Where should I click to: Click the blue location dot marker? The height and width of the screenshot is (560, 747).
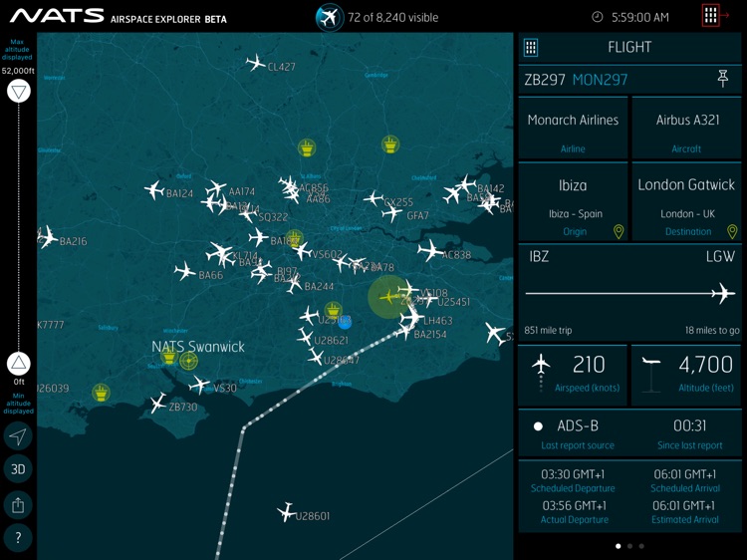click(345, 322)
